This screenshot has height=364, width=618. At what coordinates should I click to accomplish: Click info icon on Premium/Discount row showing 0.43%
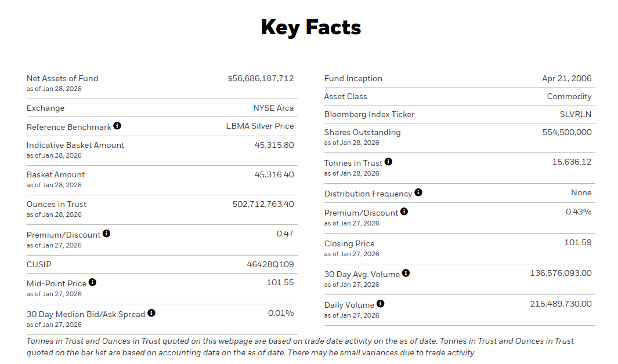[x=404, y=212]
